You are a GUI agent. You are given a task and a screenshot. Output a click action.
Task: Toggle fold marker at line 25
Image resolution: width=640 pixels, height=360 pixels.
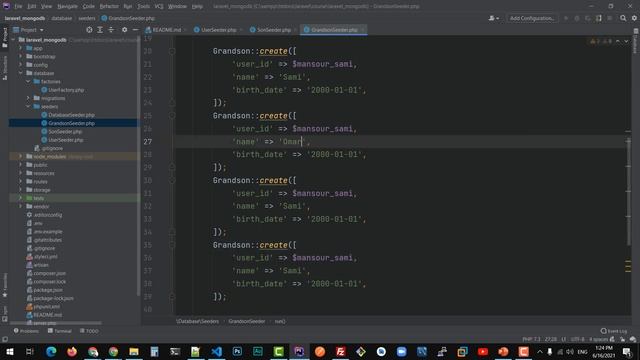pos(172,116)
